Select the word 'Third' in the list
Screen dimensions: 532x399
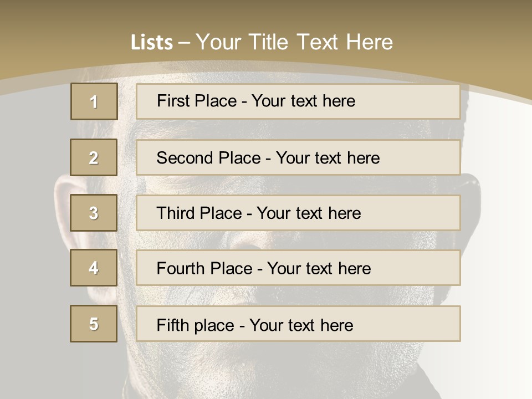(176, 213)
